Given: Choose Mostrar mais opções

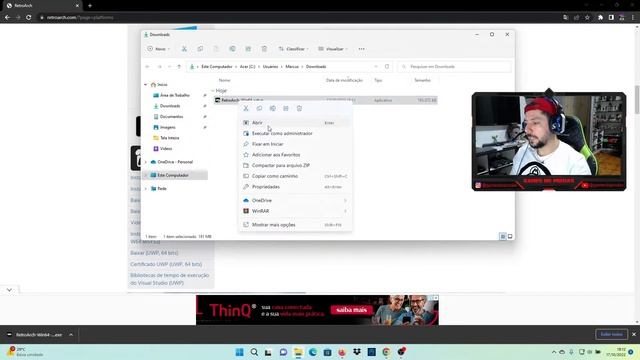Looking at the screenshot, I should 296,225.
